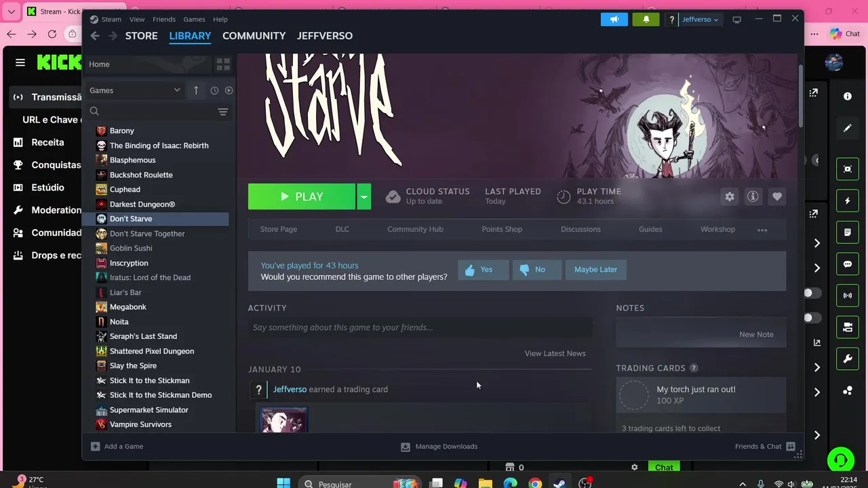Click the Steam library page scrollbar
Screen dimensions: 868x488
pyautogui.click(x=801, y=95)
